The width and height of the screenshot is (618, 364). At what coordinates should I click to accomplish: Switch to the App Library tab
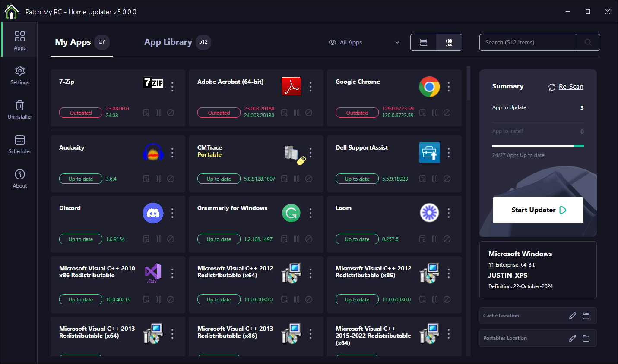click(168, 42)
